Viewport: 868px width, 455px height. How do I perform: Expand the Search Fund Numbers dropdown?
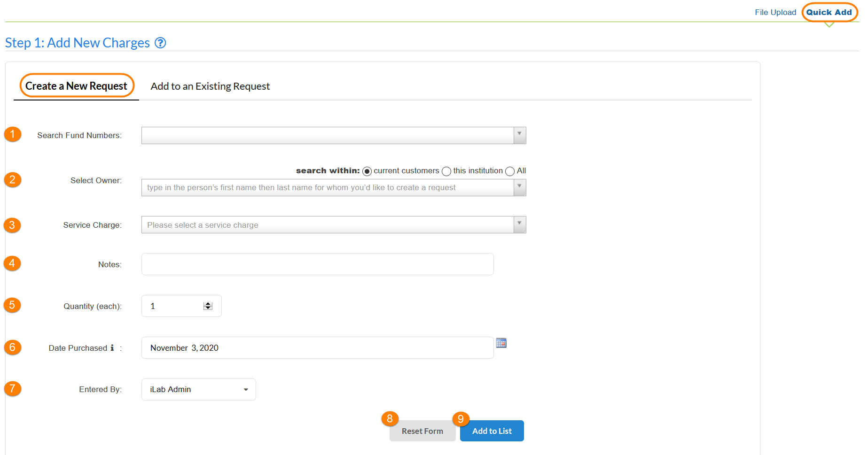(x=519, y=135)
